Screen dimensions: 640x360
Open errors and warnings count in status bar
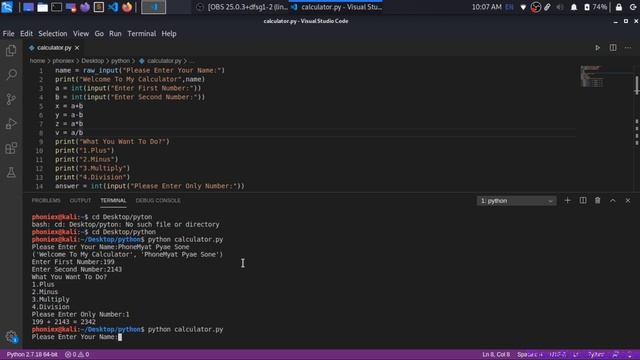click(x=77, y=354)
